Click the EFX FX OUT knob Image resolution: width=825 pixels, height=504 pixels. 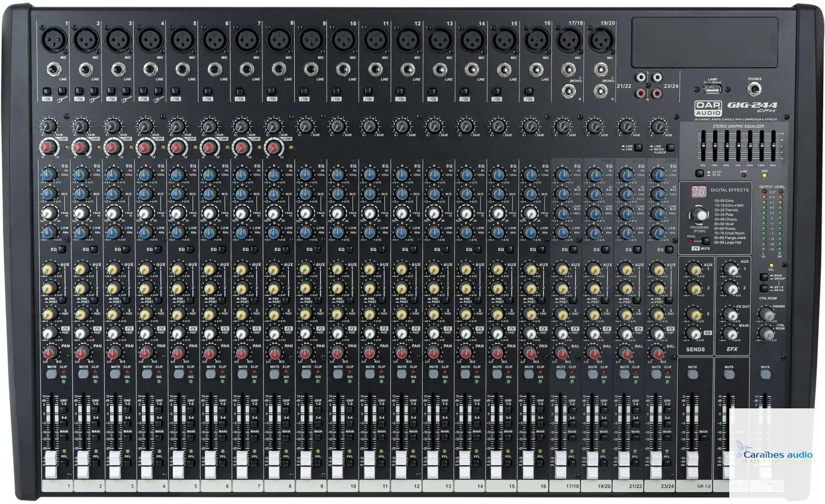pos(730,314)
